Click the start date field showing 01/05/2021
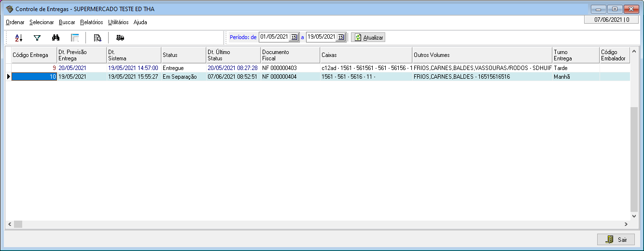 point(274,37)
